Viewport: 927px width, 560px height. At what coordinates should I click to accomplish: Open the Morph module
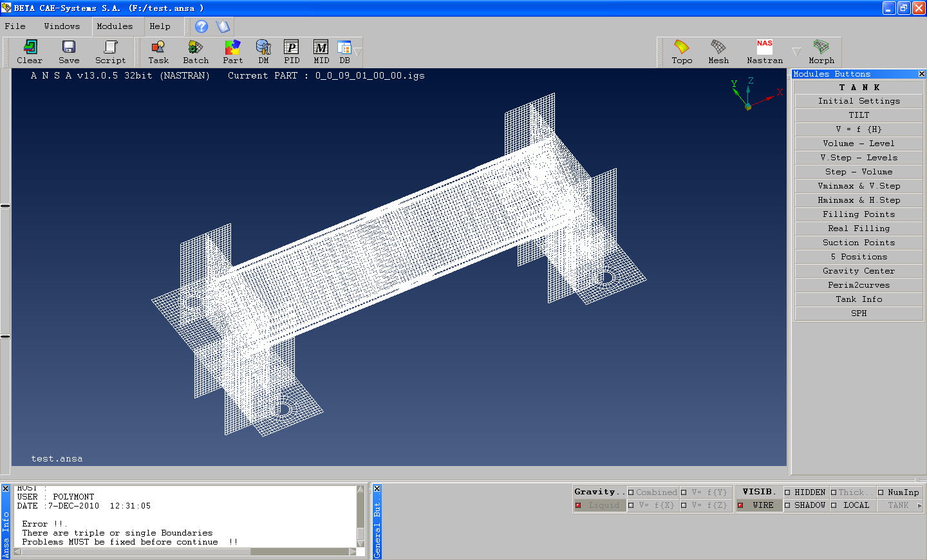(821, 51)
